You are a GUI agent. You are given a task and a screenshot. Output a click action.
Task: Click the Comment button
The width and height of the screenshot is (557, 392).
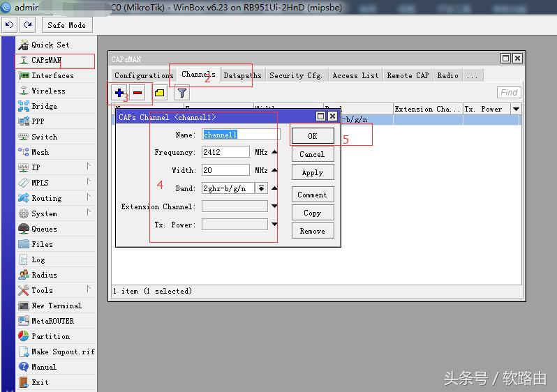pos(313,195)
